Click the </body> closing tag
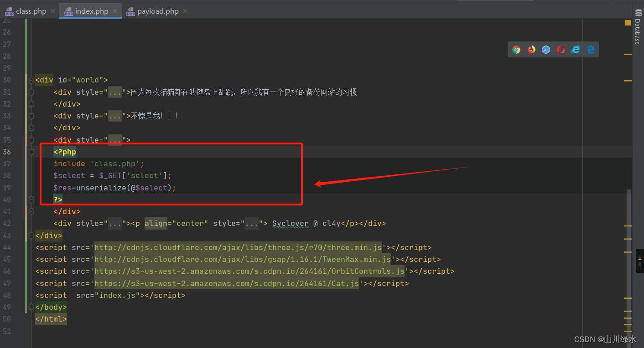Screen dimensions: 644x348 point(51,307)
